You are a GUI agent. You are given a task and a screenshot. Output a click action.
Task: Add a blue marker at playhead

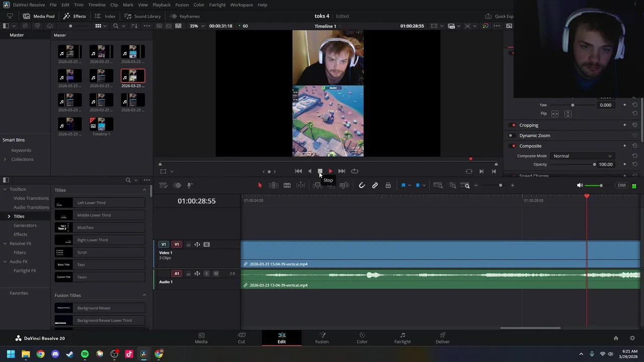pos(418,186)
